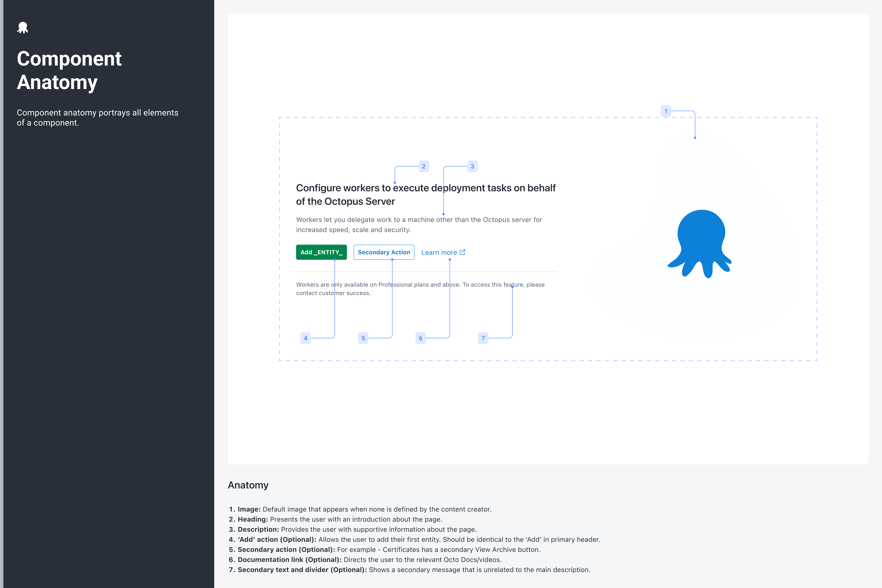Click annotation badge number 4
Screen dimensions: 882x588
click(305, 338)
